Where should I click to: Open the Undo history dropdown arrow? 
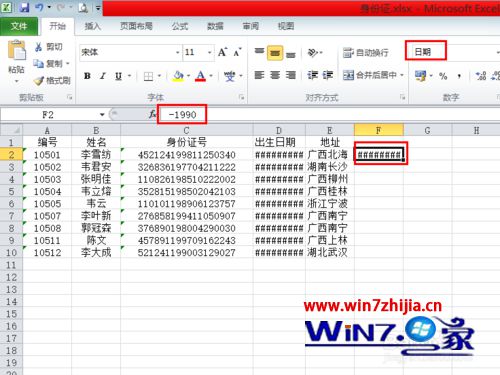click(49, 7)
